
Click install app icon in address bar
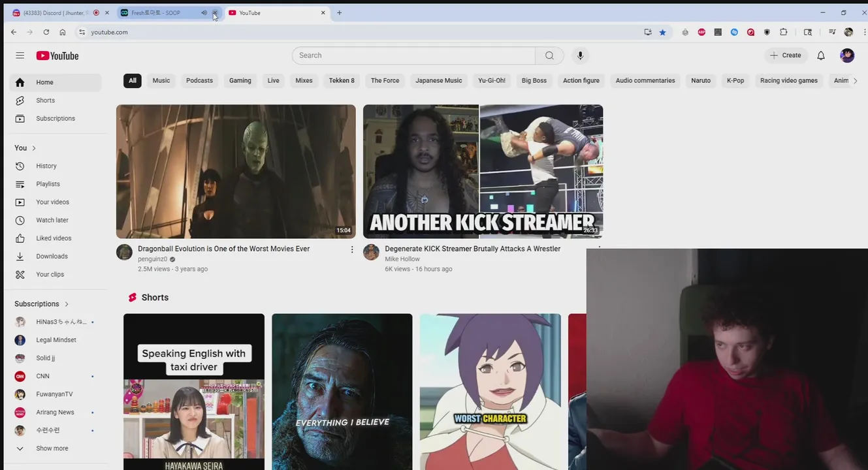[x=648, y=32]
